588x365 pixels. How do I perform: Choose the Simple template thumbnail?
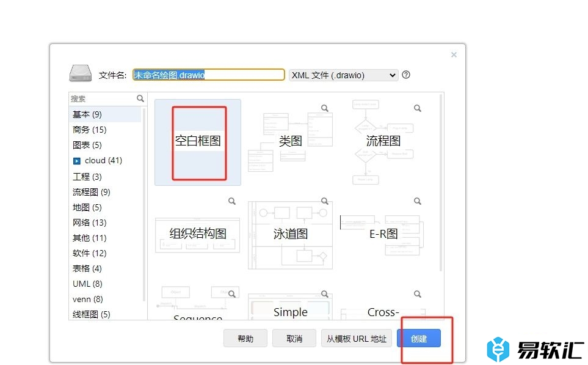point(290,303)
